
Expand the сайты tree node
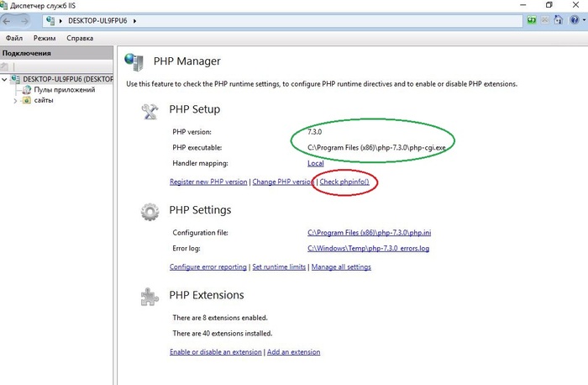14,100
